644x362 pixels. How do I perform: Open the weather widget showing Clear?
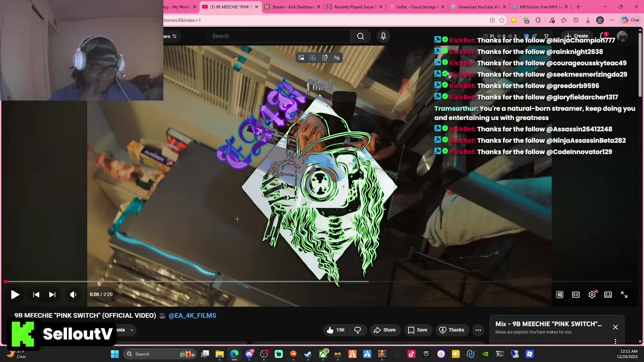coord(16,354)
